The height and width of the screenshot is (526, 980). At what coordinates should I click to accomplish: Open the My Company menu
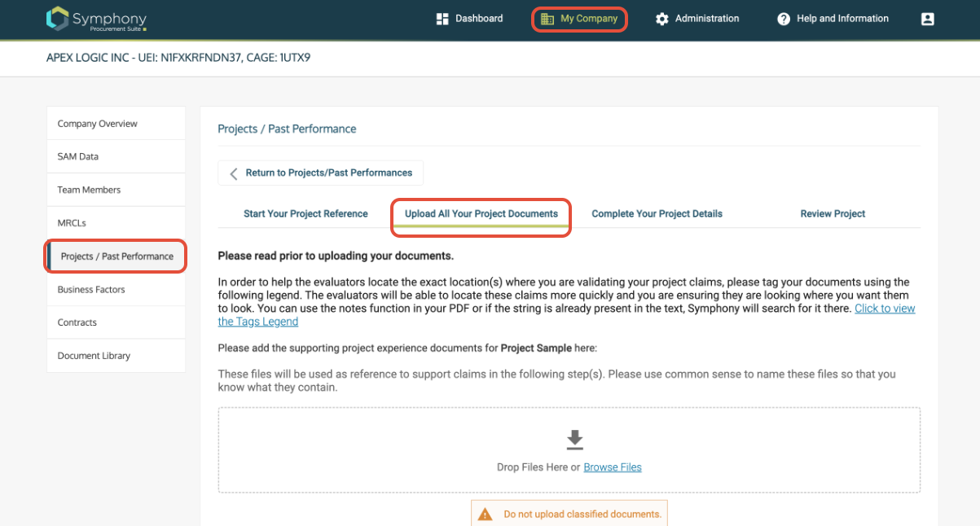(579, 19)
